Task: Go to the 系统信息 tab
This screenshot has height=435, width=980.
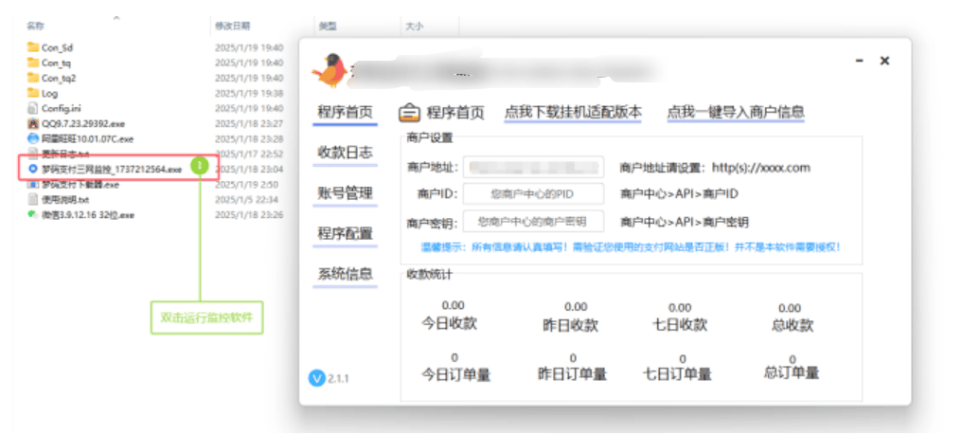Action: (345, 274)
